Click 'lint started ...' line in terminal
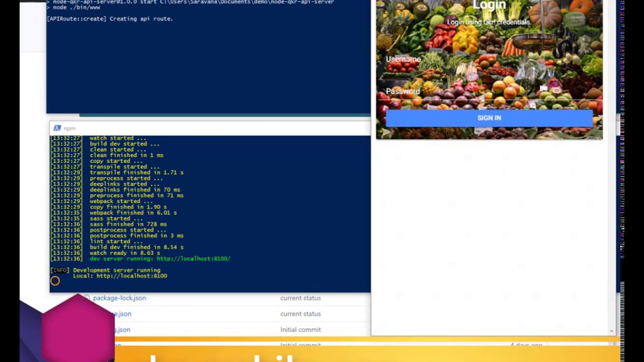The height and width of the screenshot is (362, 644). [116, 241]
